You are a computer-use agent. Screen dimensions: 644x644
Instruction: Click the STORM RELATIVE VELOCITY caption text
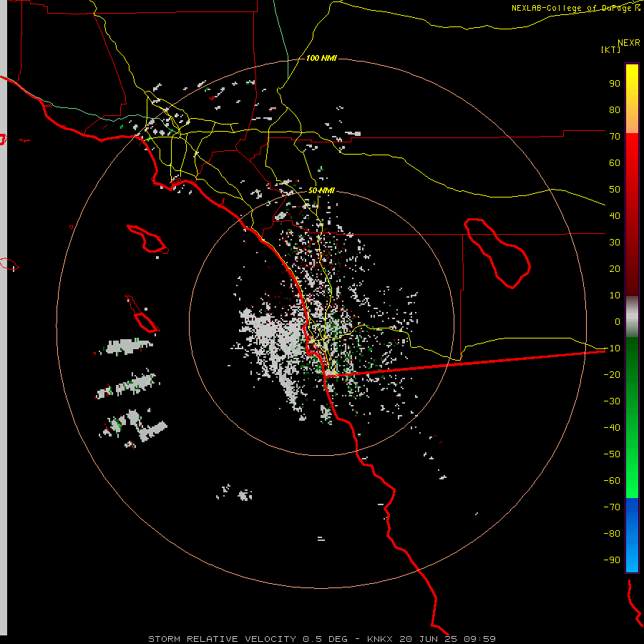coord(223,639)
